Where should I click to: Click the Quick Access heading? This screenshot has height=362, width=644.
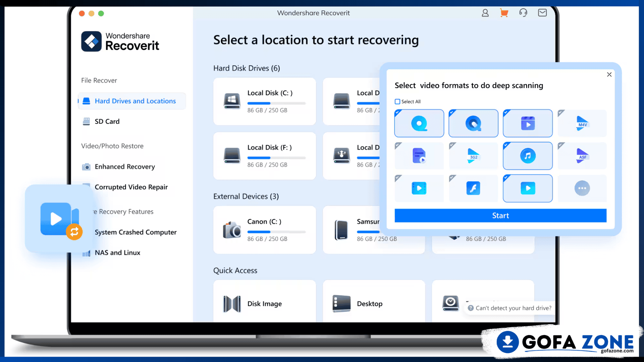click(235, 270)
